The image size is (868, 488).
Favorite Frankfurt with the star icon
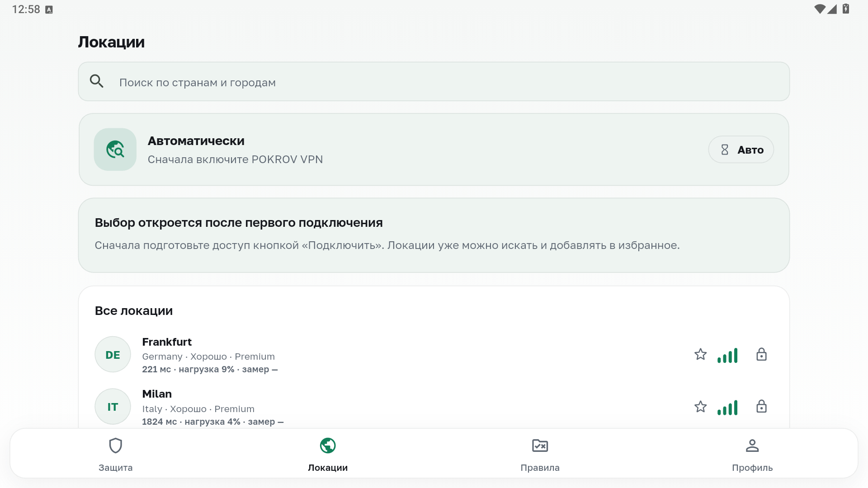tap(700, 355)
